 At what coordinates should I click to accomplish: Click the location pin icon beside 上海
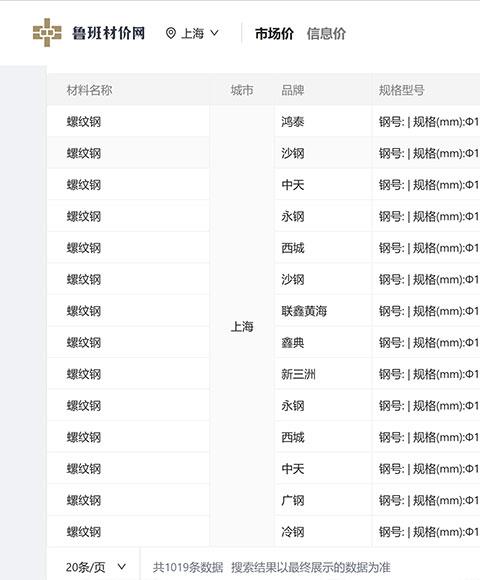point(170,33)
